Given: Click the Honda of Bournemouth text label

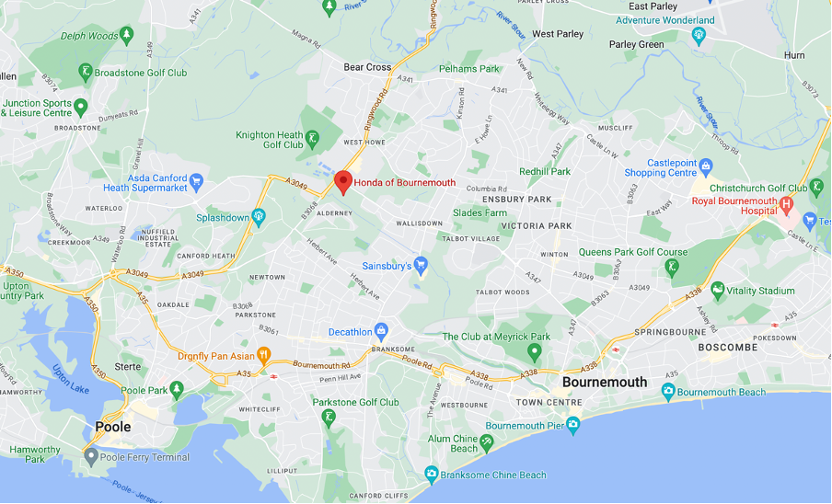Looking at the screenshot, I should pyautogui.click(x=404, y=182).
